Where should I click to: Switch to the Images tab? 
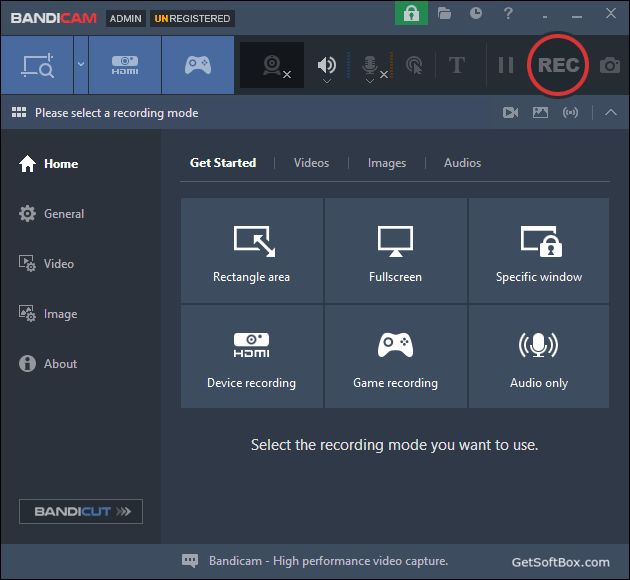[x=387, y=163]
